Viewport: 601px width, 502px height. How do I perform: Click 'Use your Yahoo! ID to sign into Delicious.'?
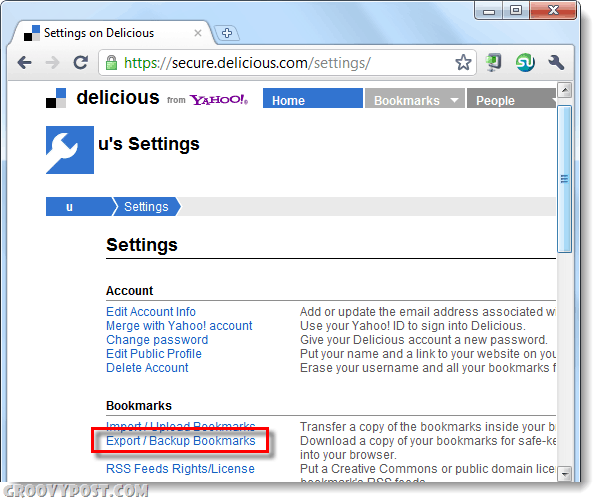(x=413, y=326)
